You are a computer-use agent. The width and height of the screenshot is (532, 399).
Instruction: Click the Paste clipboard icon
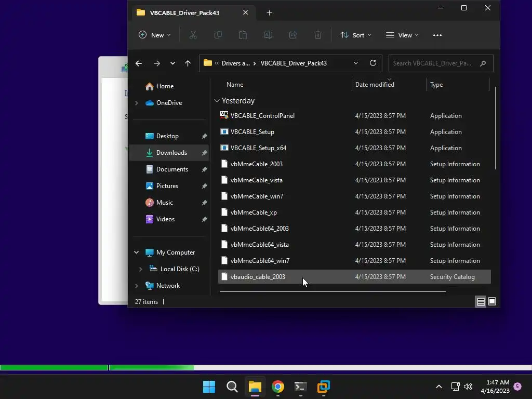coord(243,35)
